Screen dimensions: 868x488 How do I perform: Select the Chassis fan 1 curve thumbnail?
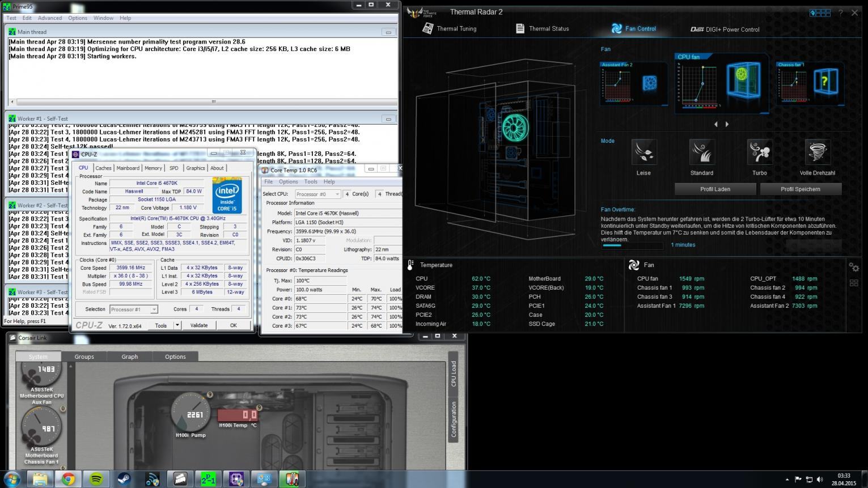(x=810, y=83)
